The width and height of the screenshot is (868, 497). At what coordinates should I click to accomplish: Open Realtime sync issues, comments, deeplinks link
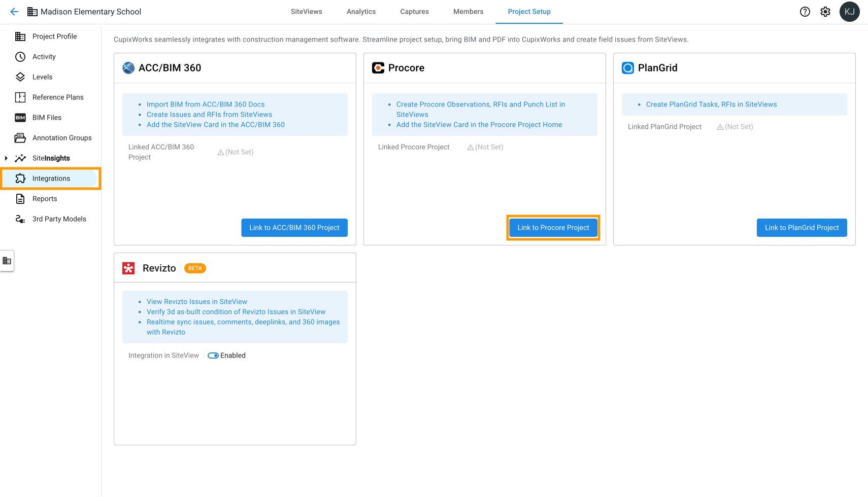243,327
